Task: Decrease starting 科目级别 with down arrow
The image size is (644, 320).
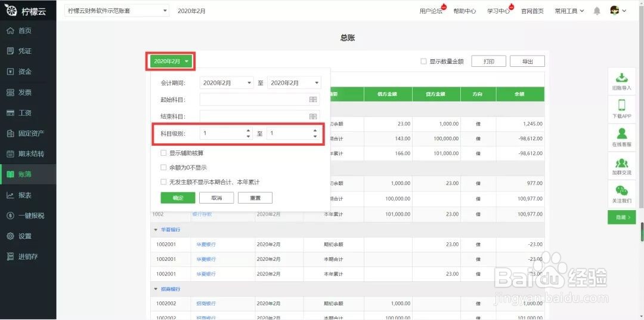Action: point(248,136)
